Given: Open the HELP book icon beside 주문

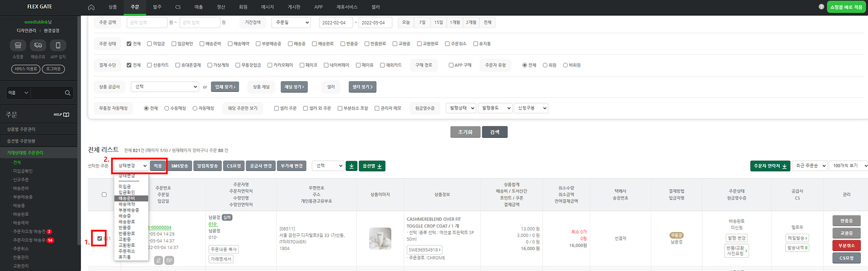Looking at the screenshot, I should 66,115.
